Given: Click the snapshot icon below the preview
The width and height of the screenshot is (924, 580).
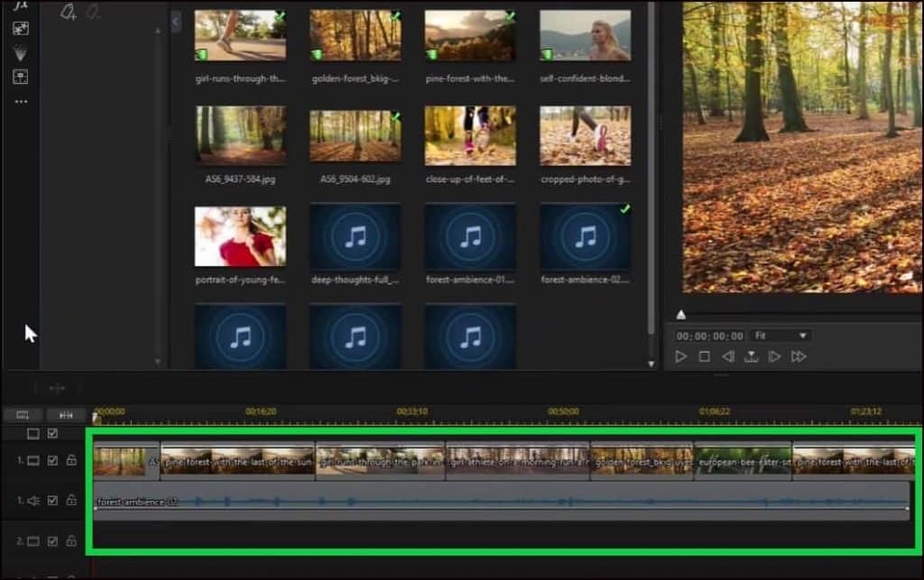Looking at the screenshot, I should [750, 357].
